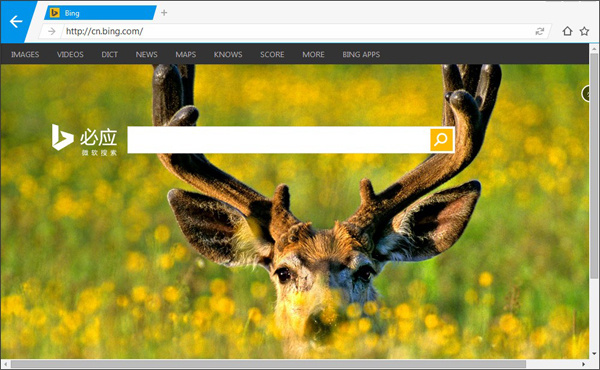
Task: Open the NEWS navigation item
Action: coord(147,54)
